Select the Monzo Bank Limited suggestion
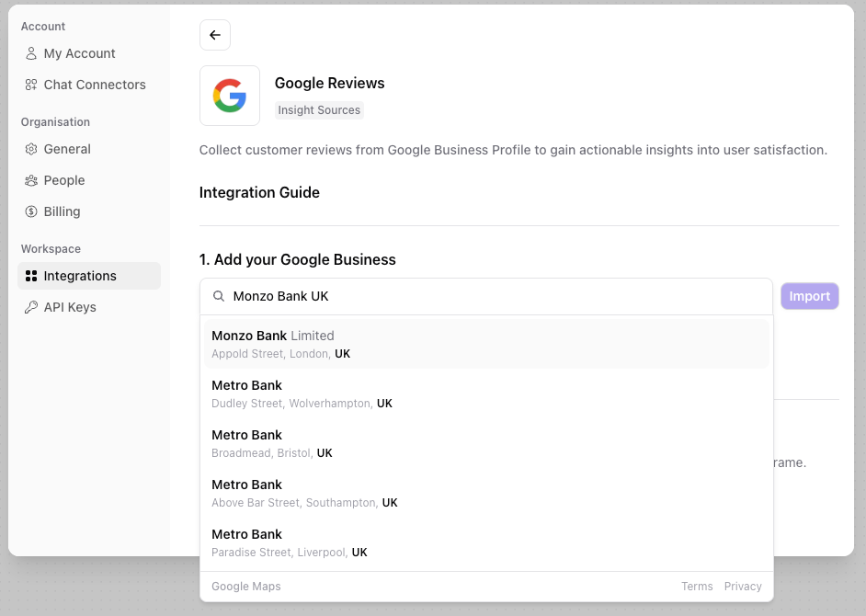866x616 pixels. tap(486, 344)
